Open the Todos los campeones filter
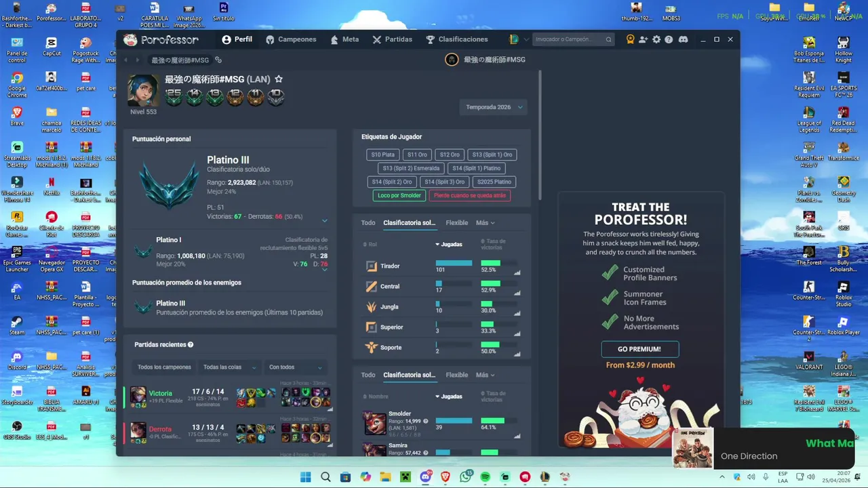The image size is (868, 488). [164, 367]
